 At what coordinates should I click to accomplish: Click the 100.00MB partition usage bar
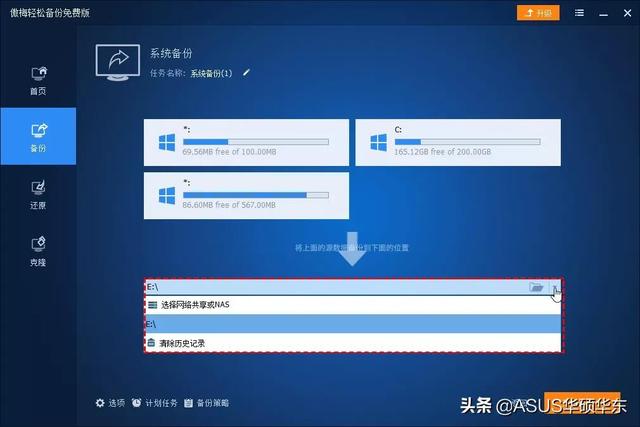point(256,142)
